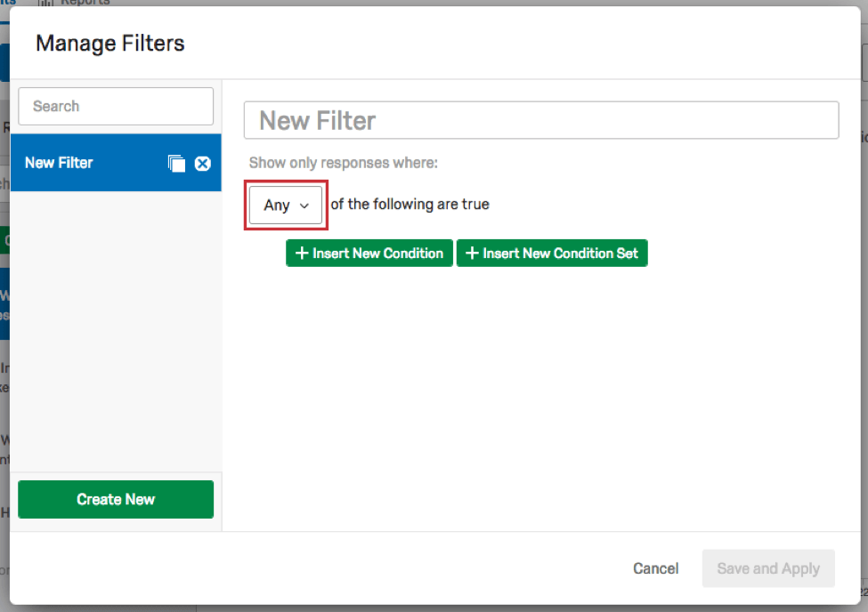
Task: Focus the New Filter name field
Action: [541, 119]
